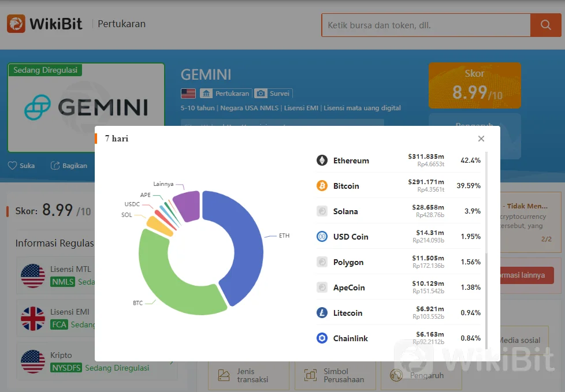Click the UK flag beside Lisensi EMI
565x392 pixels.
pyautogui.click(x=33, y=319)
